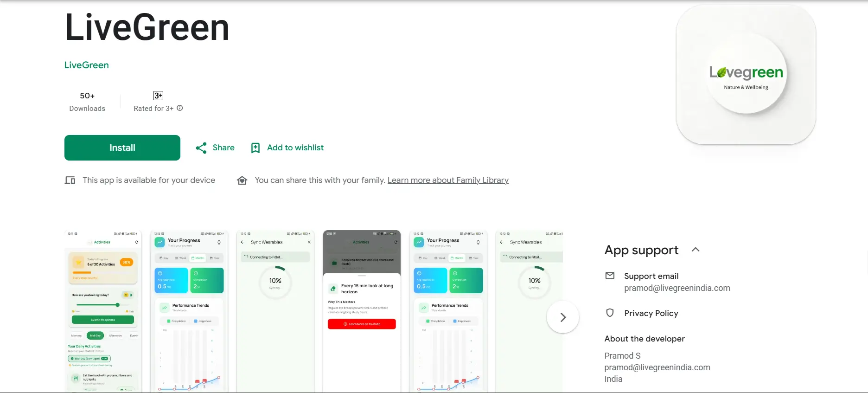868x393 pixels.
Task: Click the Share icon
Action: pyautogui.click(x=201, y=148)
